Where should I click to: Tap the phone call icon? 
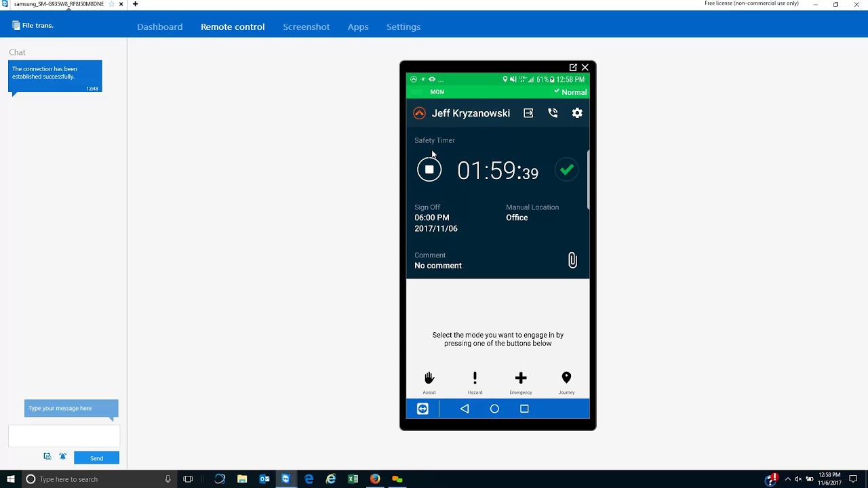(553, 113)
